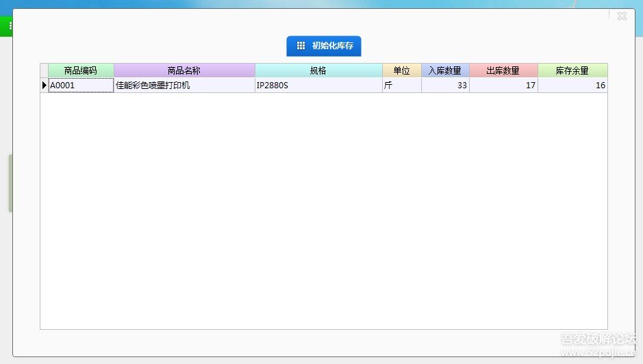Select the inbound quantity cell 33

tap(445, 86)
